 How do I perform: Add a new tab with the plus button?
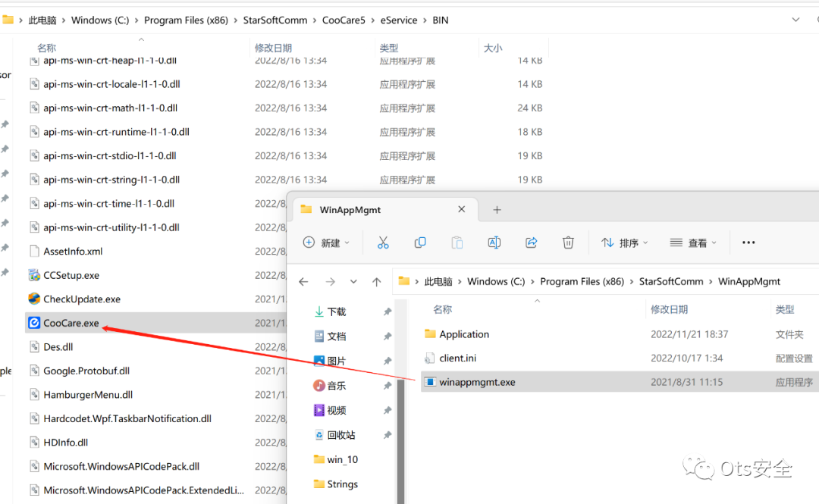point(497,210)
